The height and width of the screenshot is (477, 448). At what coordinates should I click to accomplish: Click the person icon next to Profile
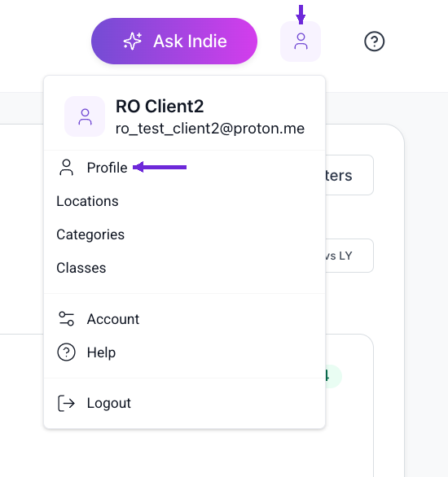coord(66,168)
